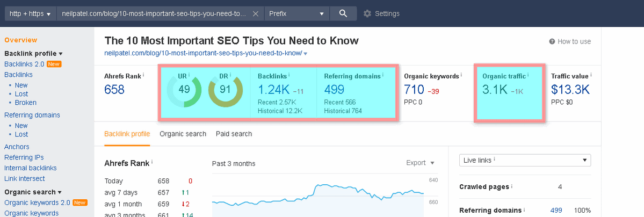
Task: Click the magnifier search button
Action: tap(343, 13)
